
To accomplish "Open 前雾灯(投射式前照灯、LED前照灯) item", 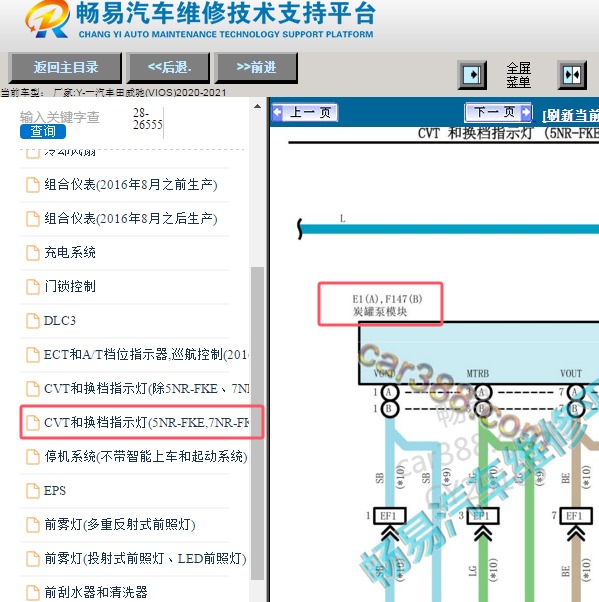I will [x=145, y=558].
